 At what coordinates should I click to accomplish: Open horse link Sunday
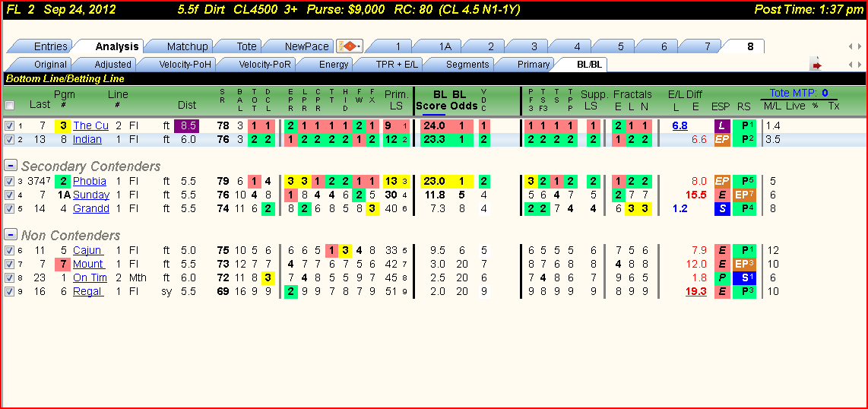click(90, 195)
